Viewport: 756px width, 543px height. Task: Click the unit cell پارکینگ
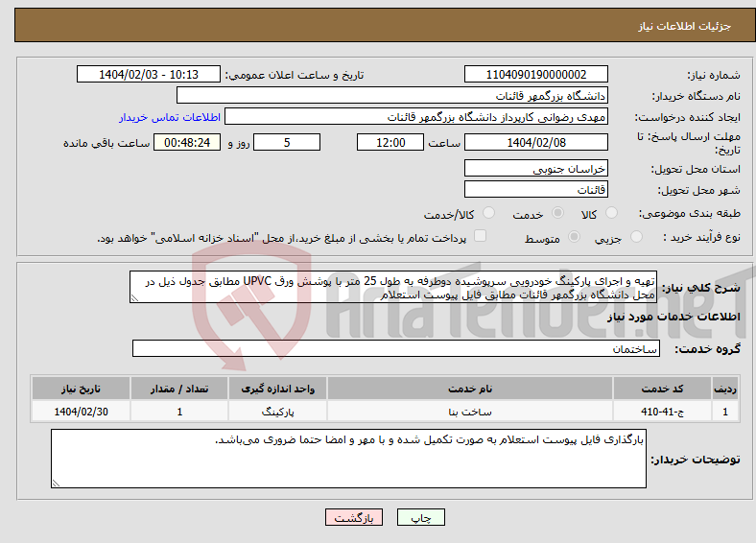(x=277, y=412)
